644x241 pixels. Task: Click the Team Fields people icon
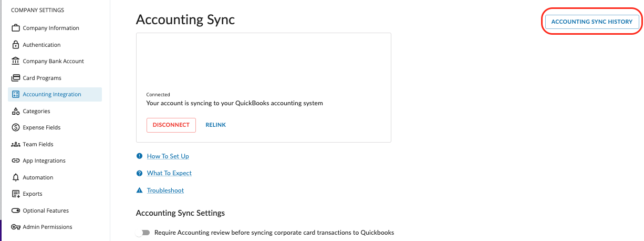pos(15,144)
